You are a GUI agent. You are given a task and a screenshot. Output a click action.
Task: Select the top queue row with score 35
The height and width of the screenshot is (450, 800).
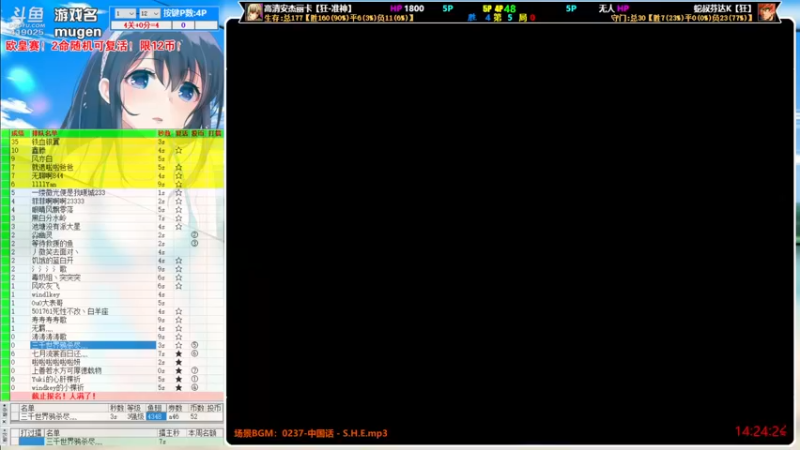[116, 142]
